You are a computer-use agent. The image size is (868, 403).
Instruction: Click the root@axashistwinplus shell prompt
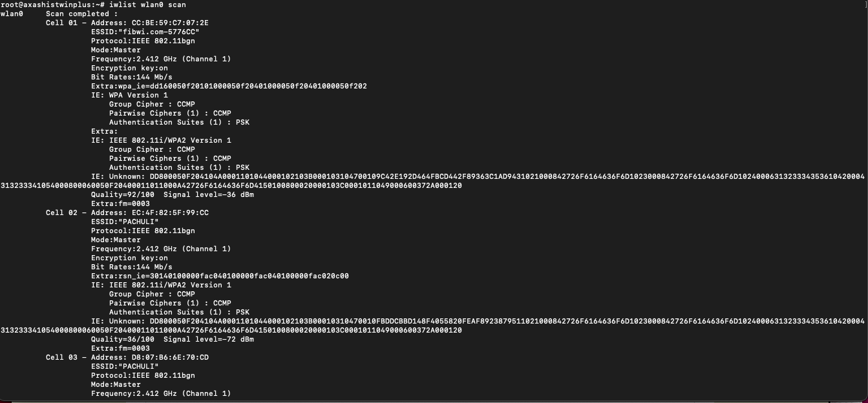coord(51,5)
